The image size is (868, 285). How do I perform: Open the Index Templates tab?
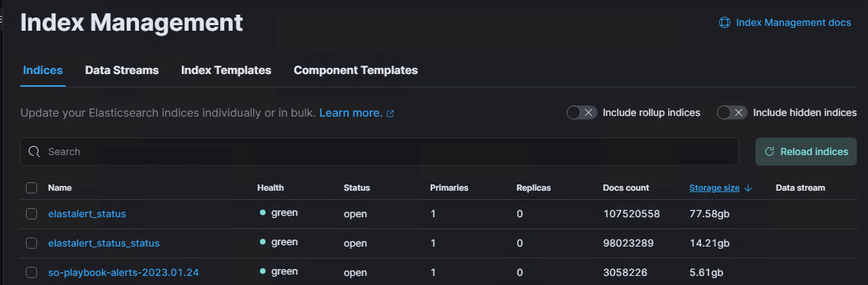226,70
